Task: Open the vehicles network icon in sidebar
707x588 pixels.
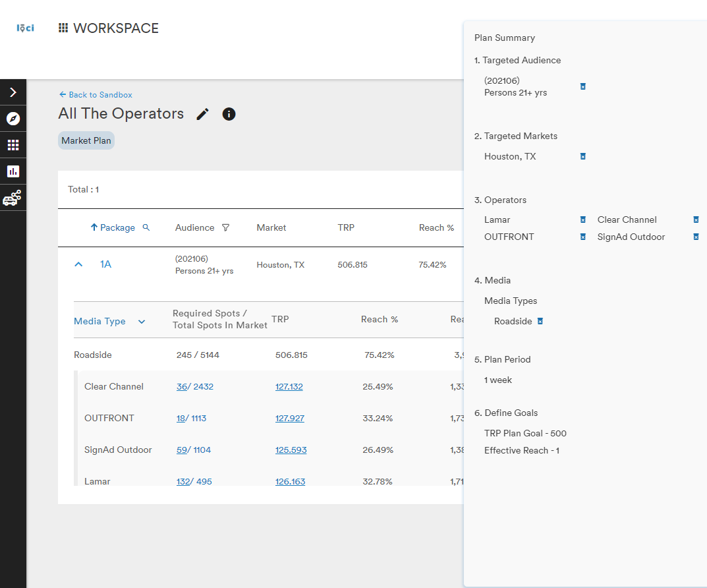Action: pyautogui.click(x=13, y=198)
